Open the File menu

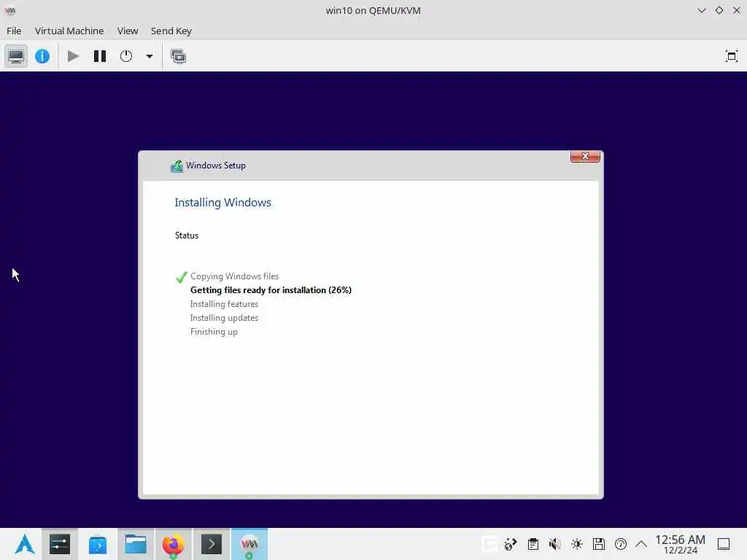coord(14,31)
